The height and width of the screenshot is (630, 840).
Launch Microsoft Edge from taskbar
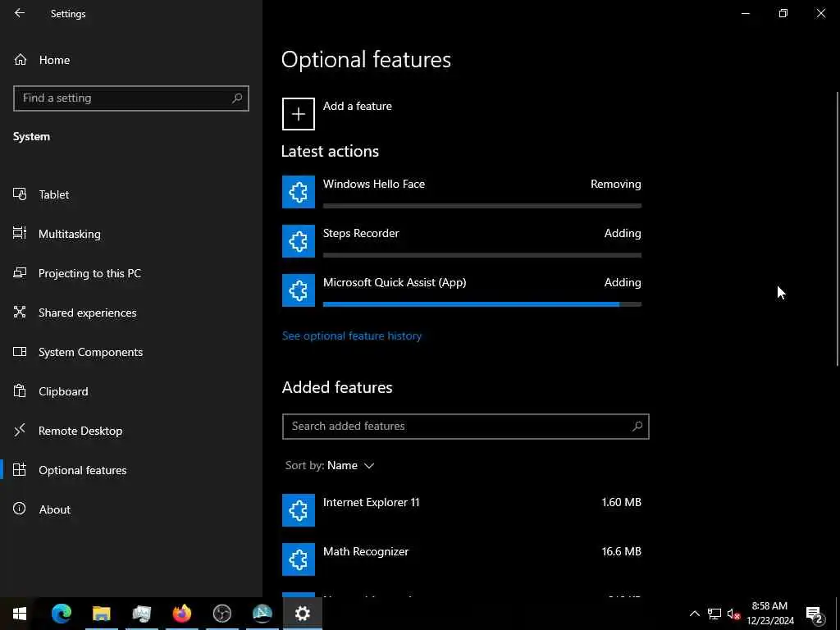[62, 614]
